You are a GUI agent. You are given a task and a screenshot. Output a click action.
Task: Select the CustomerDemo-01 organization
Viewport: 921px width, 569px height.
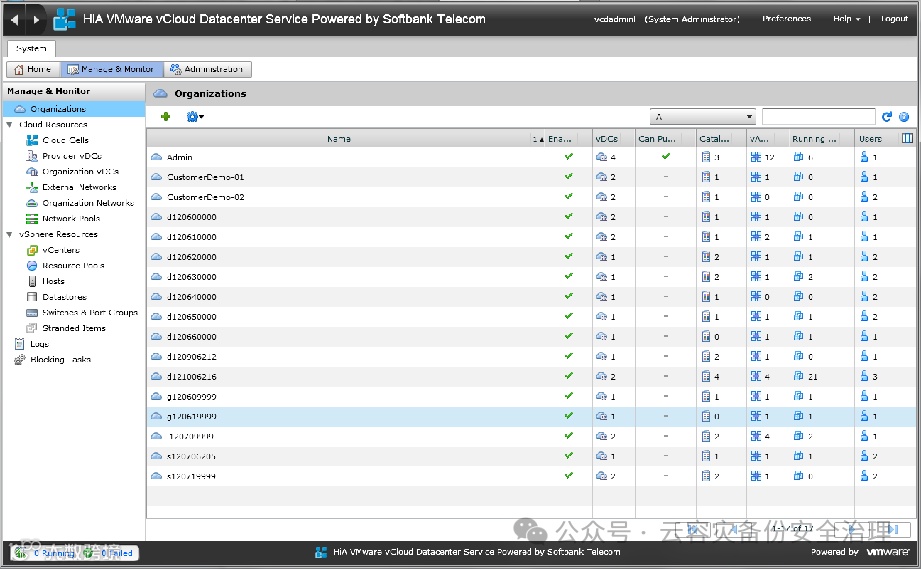point(531,177)
